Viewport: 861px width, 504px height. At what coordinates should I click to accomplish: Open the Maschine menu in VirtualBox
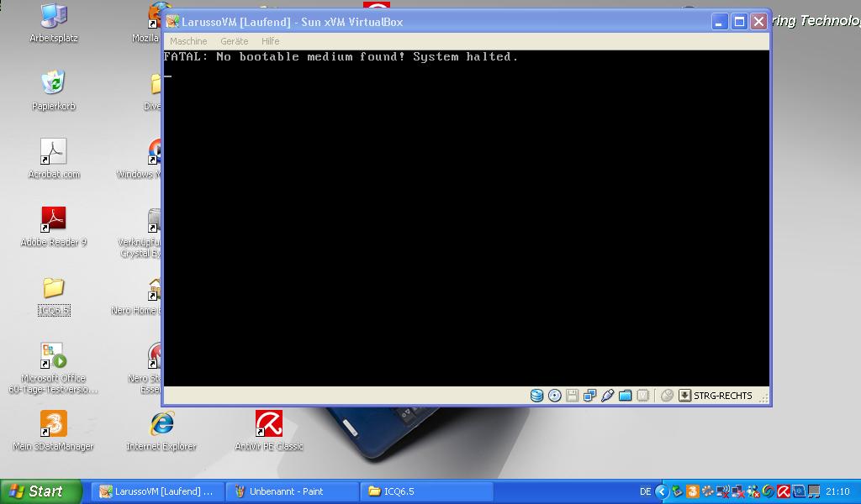pyautogui.click(x=188, y=41)
